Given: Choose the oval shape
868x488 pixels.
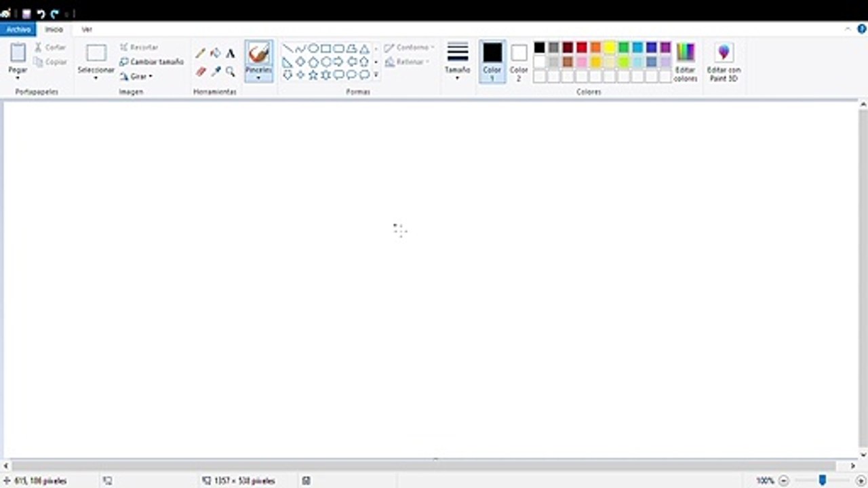Looking at the screenshot, I should tap(313, 49).
